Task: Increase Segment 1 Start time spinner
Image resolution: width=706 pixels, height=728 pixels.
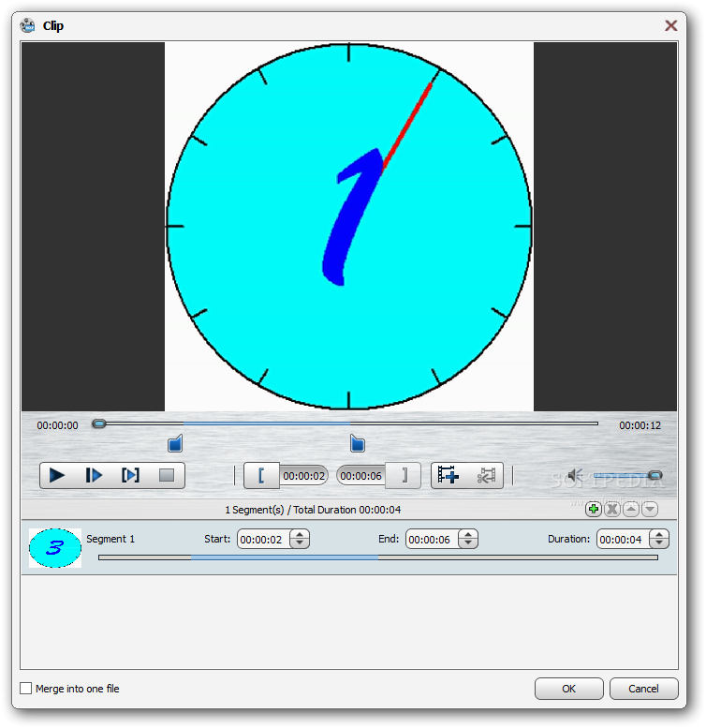Action: click(x=300, y=535)
